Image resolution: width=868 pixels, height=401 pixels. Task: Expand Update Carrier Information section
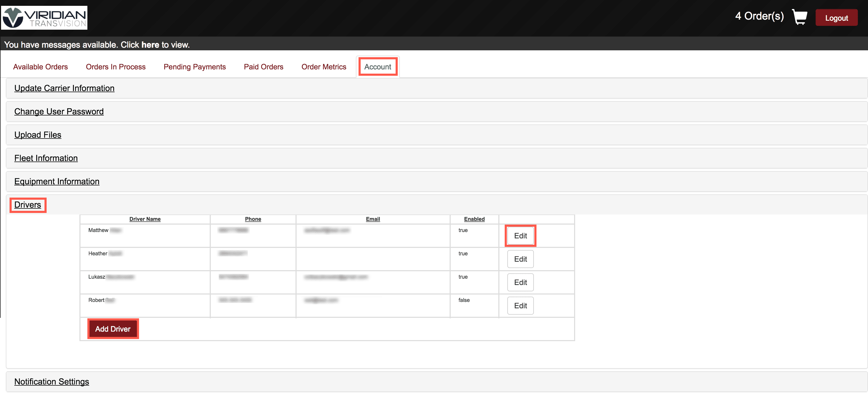[x=64, y=88]
